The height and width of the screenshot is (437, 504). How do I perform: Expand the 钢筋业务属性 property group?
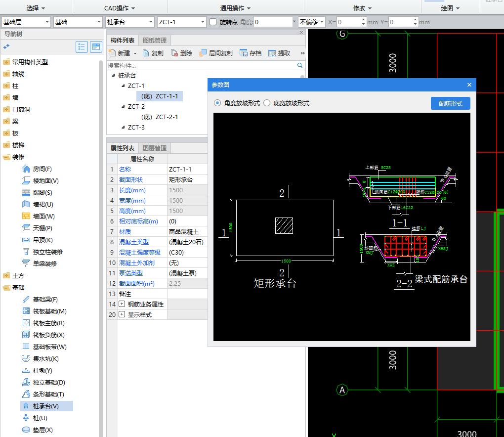pyautogui.click(x=122, y=304)
